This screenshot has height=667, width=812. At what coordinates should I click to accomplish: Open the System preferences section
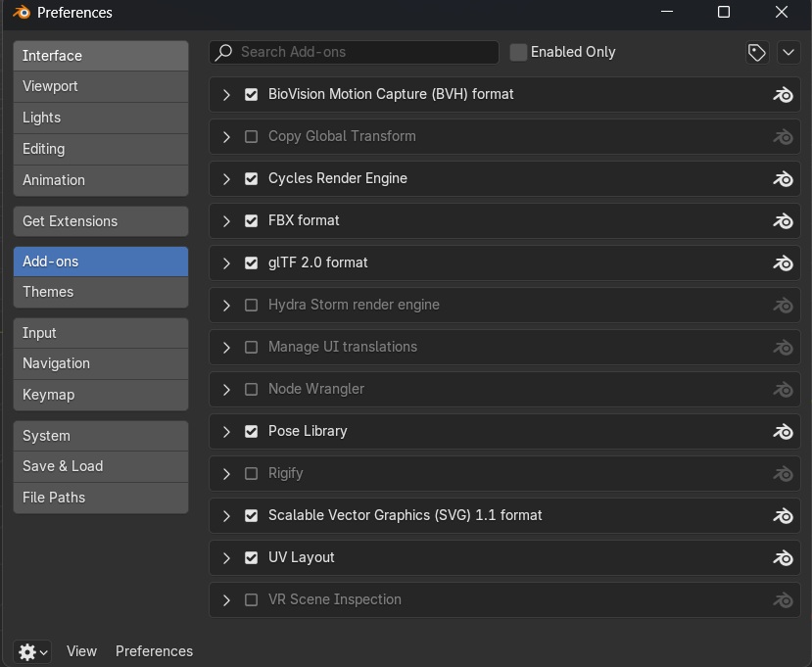pyautogui.click(x=101, y=436)
